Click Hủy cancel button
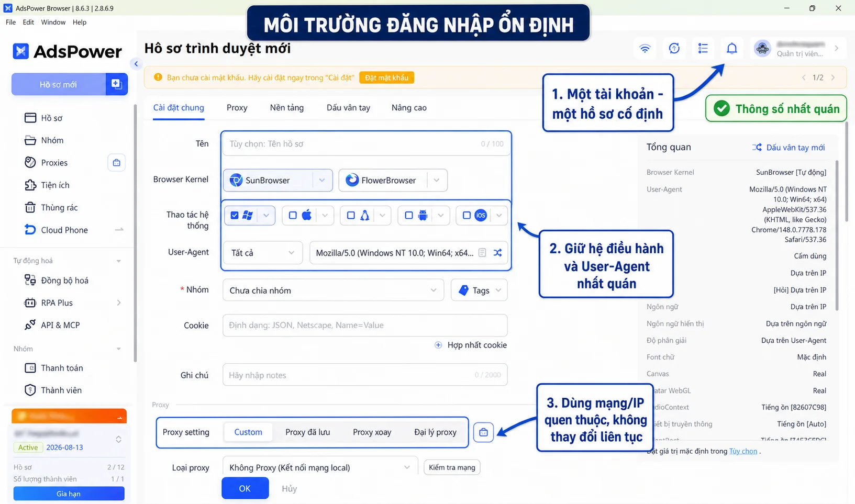Screen dimensions: 855x504 [289, 488]
